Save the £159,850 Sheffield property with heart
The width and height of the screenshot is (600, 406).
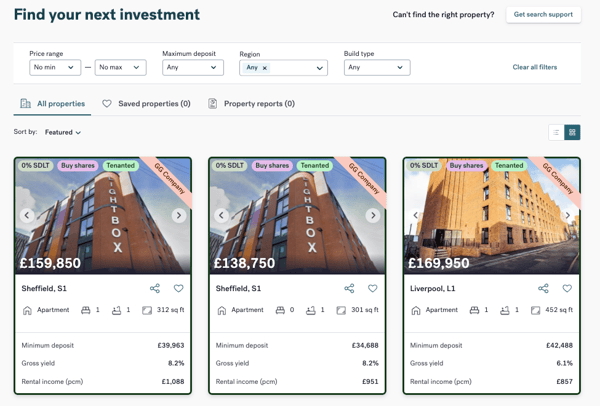point(178,288)
